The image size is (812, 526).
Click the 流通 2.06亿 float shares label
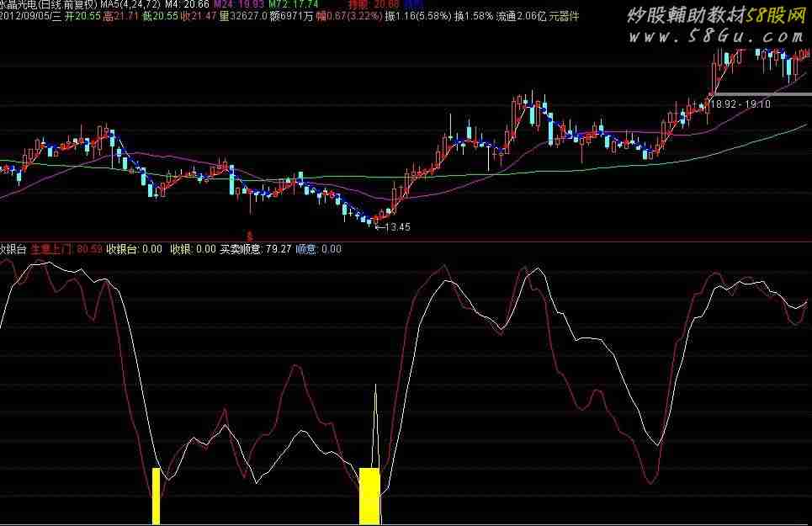coord(520,16)
